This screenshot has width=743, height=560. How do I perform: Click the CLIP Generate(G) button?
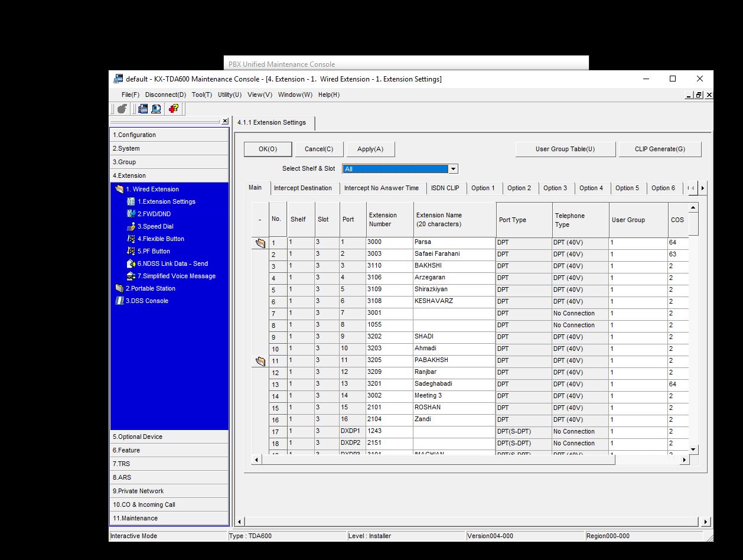[x=660, y=149]
